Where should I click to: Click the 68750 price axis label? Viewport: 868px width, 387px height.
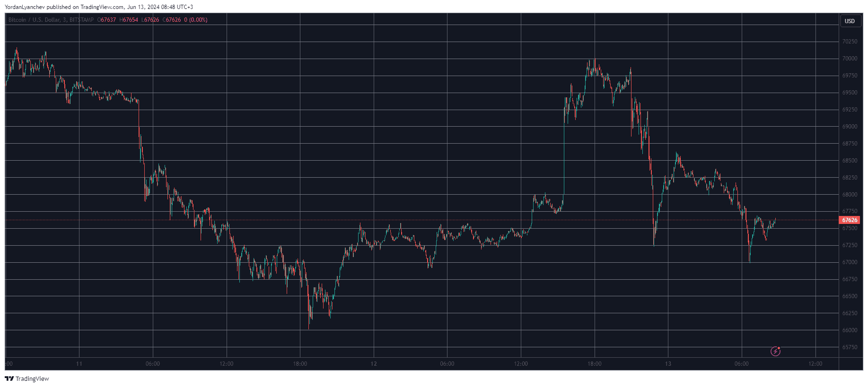850,144
